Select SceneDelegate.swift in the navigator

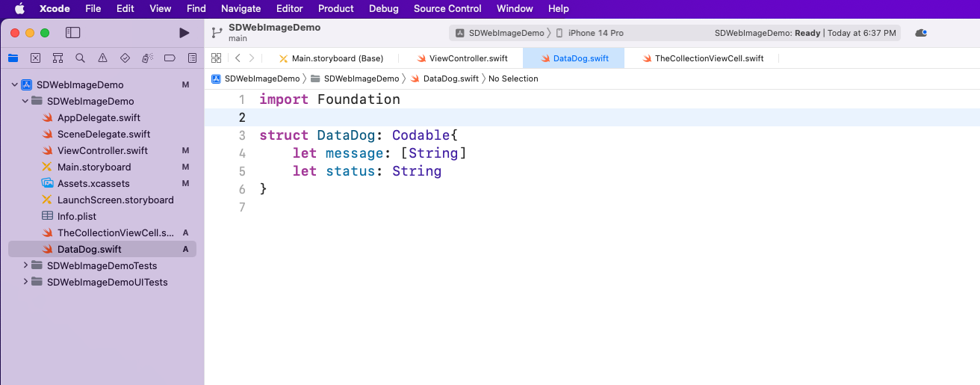click(x=102, y=134)
